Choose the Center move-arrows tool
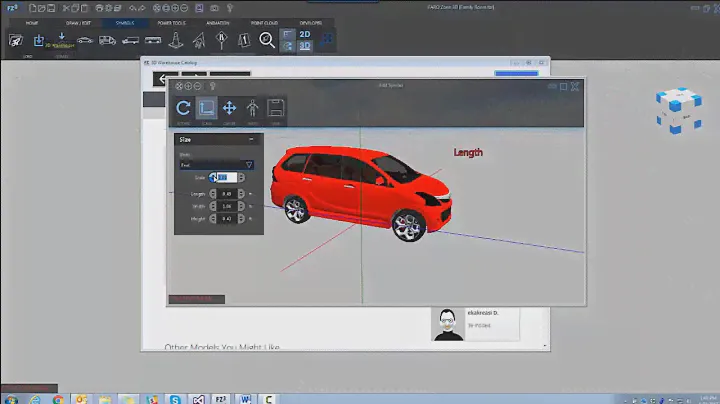Viewport: 720px width, 404px height. point(229,108)
